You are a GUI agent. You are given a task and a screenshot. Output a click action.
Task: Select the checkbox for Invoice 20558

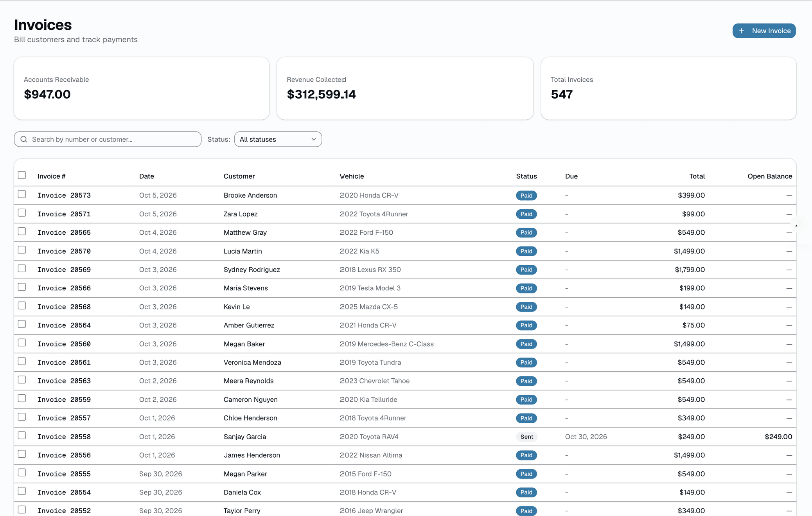(22, 435)
